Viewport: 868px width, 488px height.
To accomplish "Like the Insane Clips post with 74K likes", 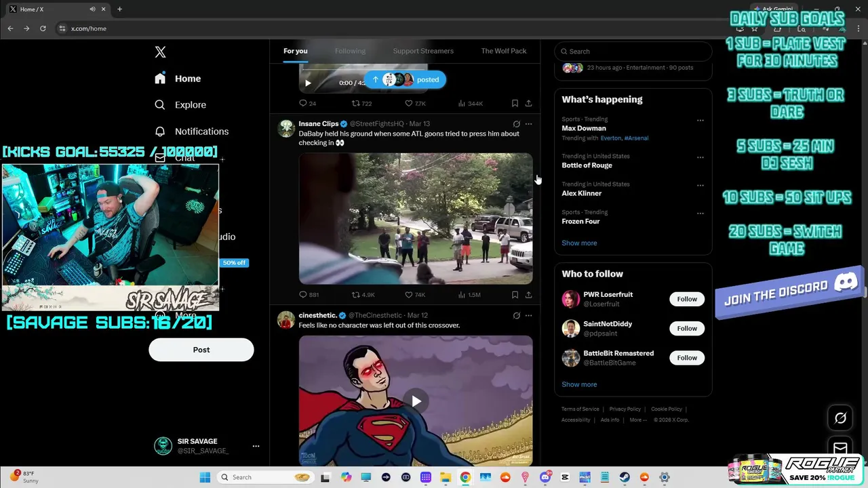I will point(415,295).
